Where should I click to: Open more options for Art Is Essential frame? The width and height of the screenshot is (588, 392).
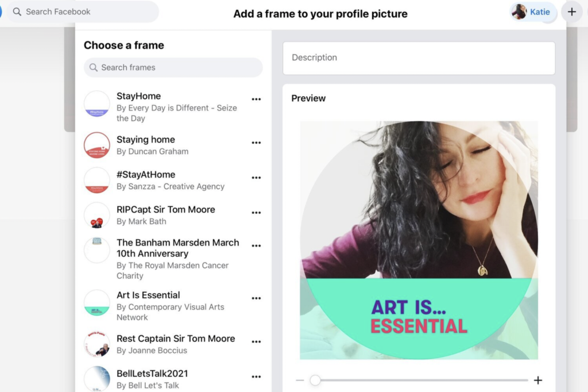pyautogui.click(x=256, y=298)
